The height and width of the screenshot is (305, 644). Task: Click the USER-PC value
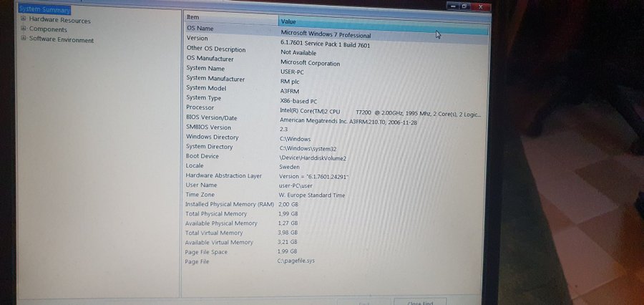292,72
